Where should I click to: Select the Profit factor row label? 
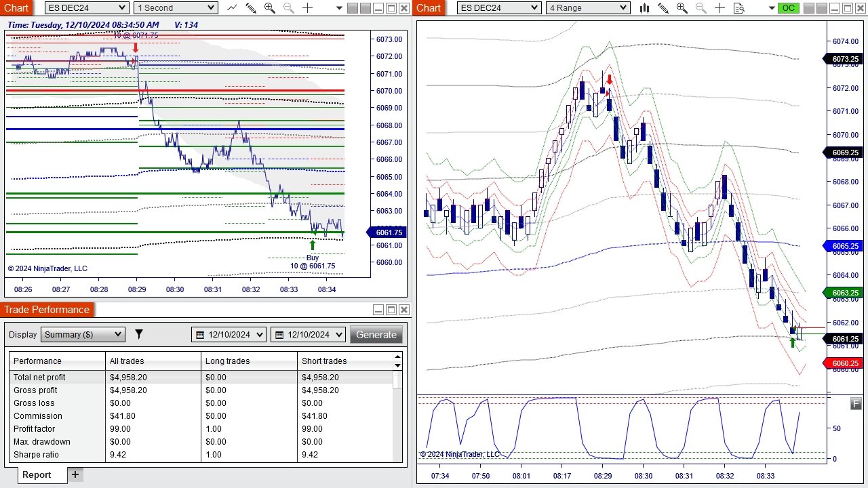pyautogui.click(x=34, y=429)
